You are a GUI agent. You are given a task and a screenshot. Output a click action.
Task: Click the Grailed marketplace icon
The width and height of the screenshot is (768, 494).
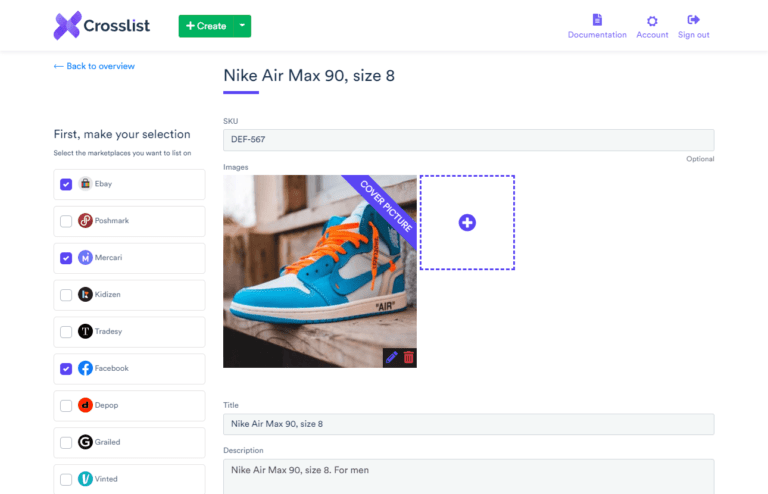click(85, 442)
